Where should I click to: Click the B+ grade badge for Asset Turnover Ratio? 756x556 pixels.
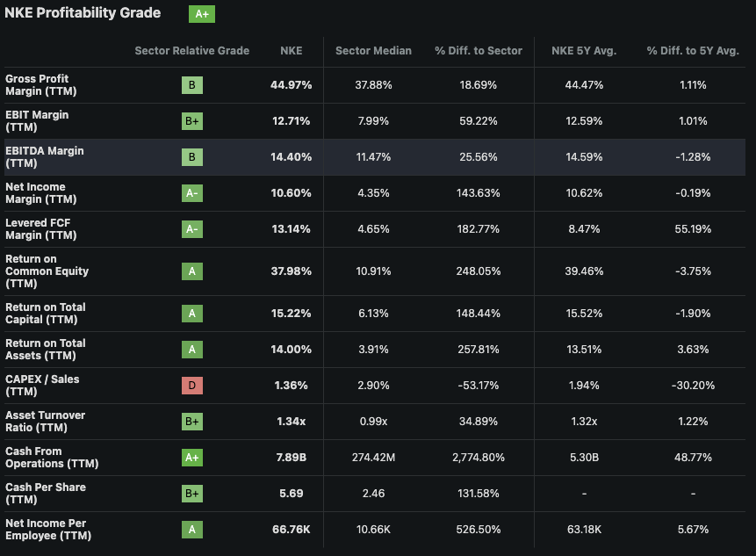pyautogui.click(x=192, y=422)
